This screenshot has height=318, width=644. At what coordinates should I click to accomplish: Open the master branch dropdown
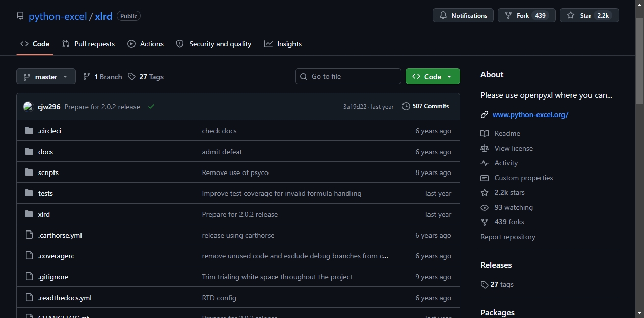[x=46, y=77]
